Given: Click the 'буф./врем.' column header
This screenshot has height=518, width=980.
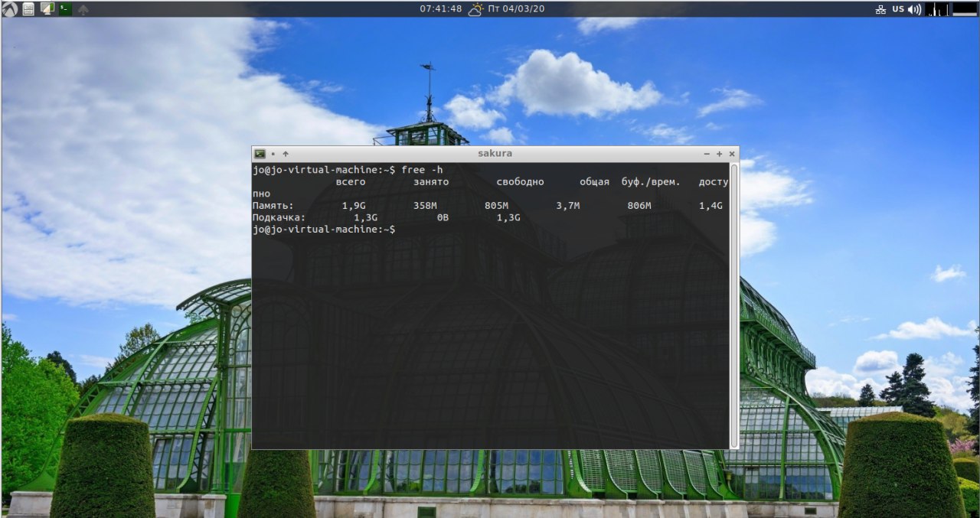Looking at the screenshot, I should click(x=651, y=181).
